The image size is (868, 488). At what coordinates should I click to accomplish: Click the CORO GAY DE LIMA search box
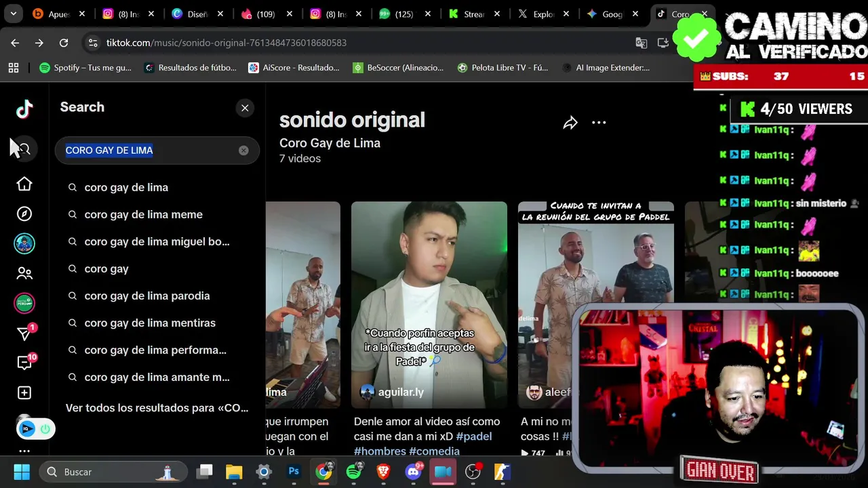[x=157, y=150]
